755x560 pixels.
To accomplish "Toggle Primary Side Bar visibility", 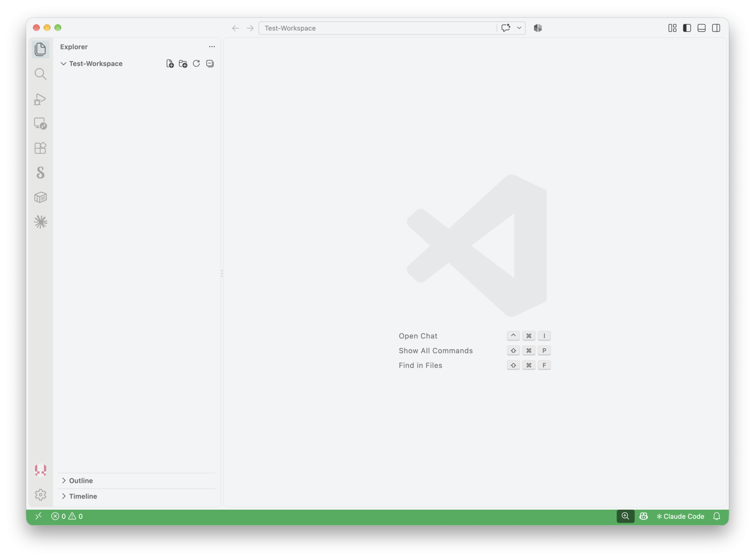I will click(x=687, y=28).
